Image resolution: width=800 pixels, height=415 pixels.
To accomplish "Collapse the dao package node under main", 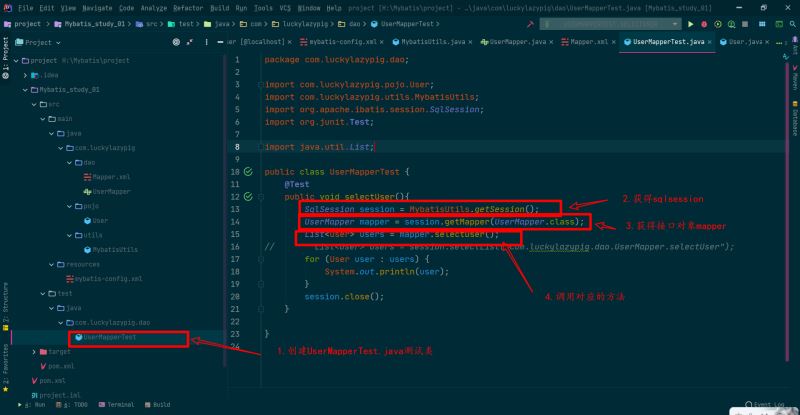I will (69, 162).
